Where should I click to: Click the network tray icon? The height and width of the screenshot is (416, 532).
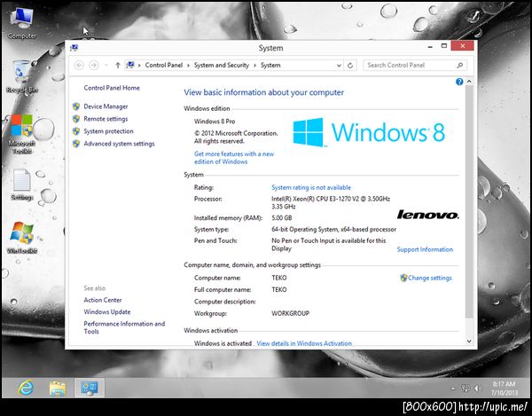tap(465, 388)
